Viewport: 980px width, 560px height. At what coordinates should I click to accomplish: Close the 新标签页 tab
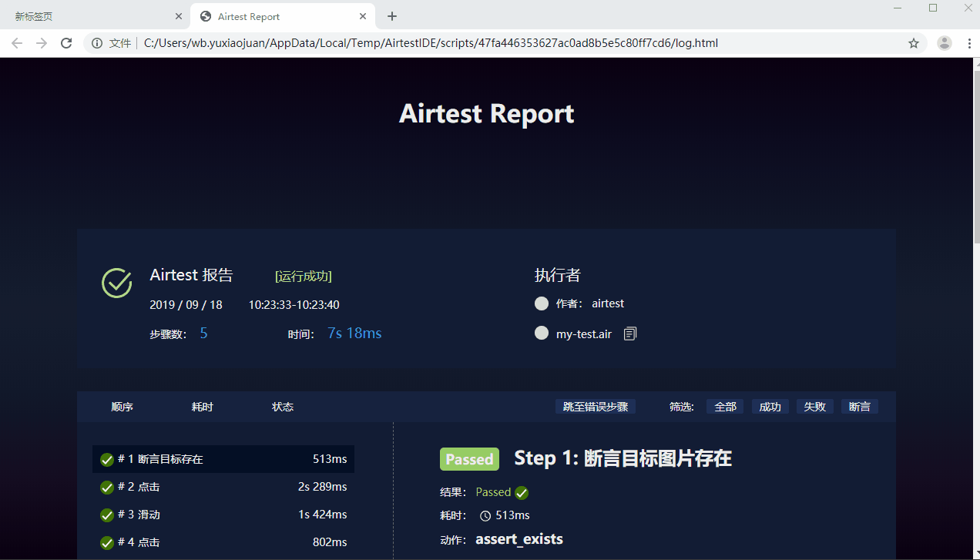(x=179, y=16)
